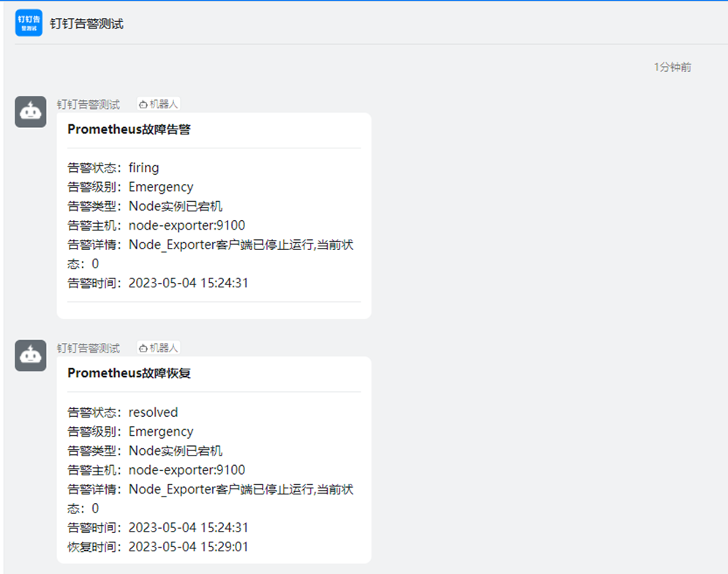The width and height of the screenshot is (728, 574).
Task: Click the 告警详情 line in the firing alert card
Action: 210,254
